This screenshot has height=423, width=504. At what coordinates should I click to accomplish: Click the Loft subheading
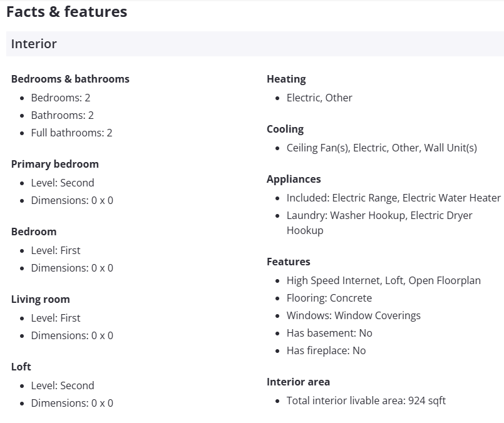[21, 367]
